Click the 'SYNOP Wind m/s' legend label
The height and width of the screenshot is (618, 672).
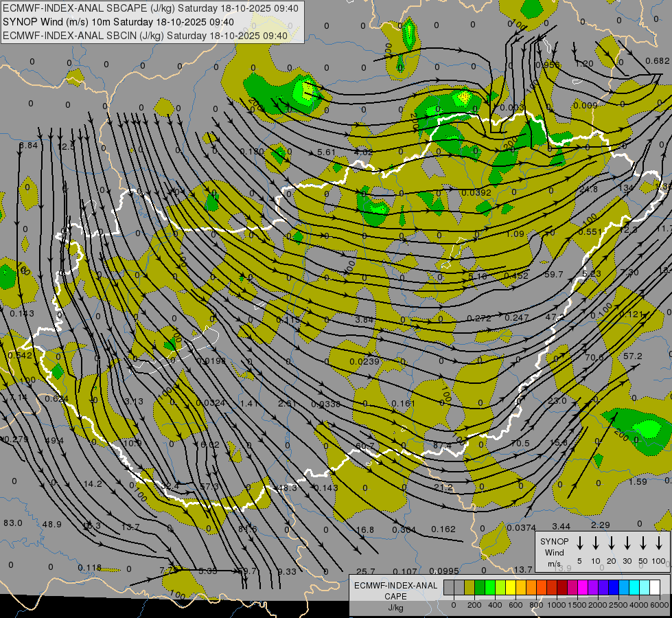[x=554, y=552]
